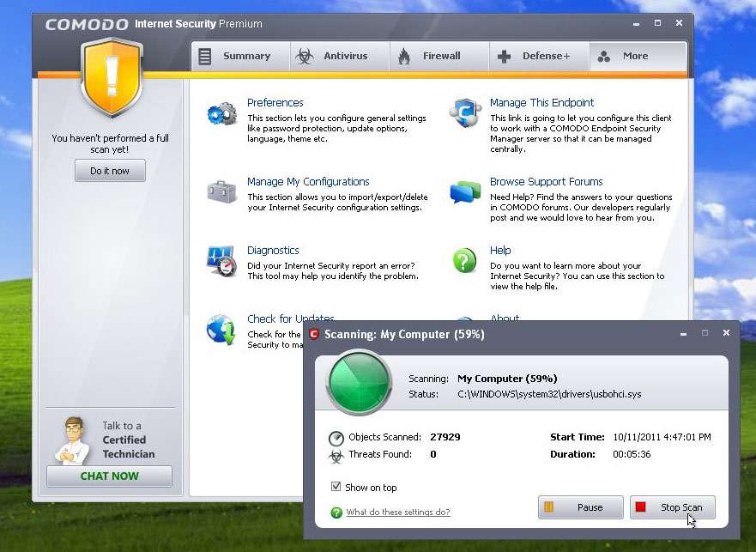756x552 pixels.
Task: Click the flame icon on Firewall tab
Action: pos(405,54)
